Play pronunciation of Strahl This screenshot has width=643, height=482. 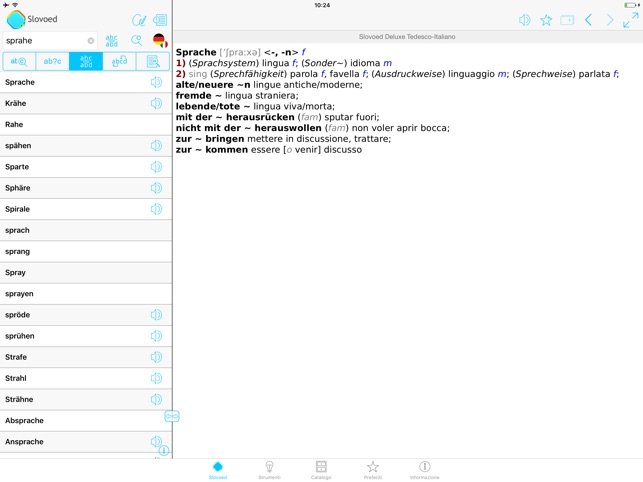[x=156, y=378]
